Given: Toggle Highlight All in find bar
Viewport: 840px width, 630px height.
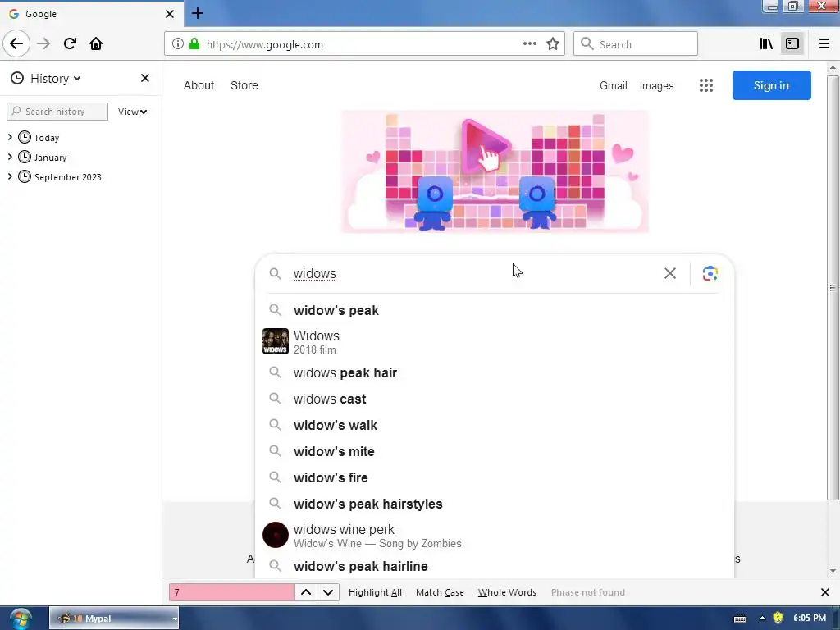Looking at the screenshot, I should [375, 592].
